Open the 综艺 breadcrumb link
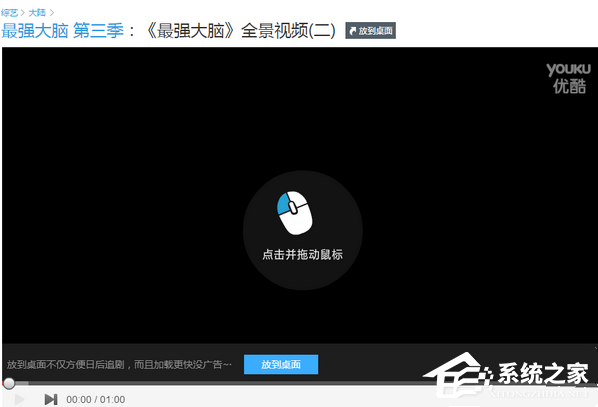The height and width of the screenshot is (407, 598). [x=9, y=13]
